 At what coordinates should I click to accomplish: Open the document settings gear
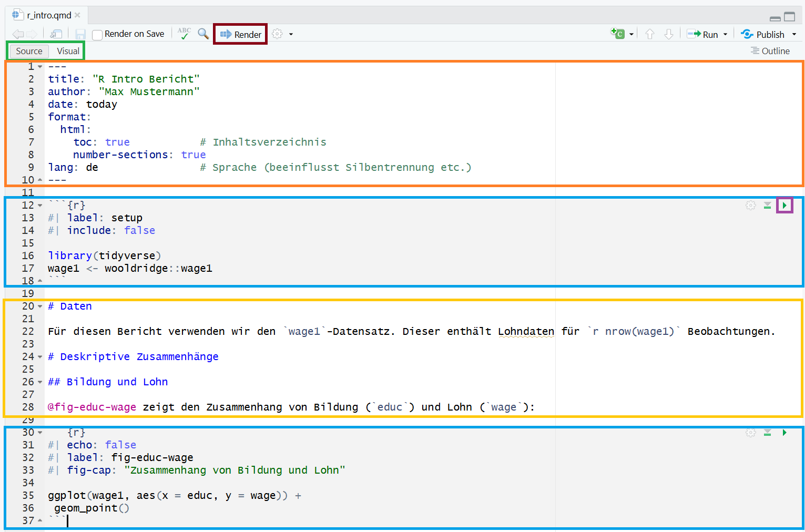277,34
